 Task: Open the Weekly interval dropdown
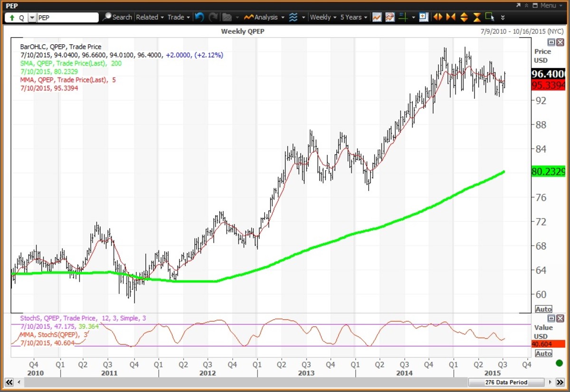323,17
